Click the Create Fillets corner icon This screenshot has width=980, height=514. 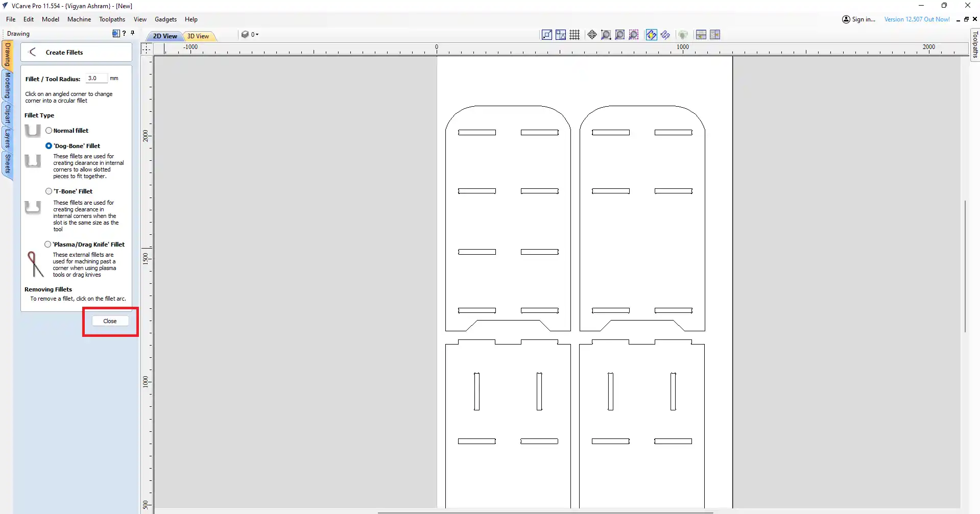pos(33,52)
